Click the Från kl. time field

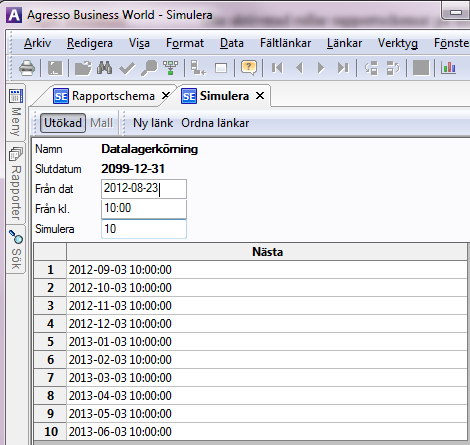coord(144,209)
